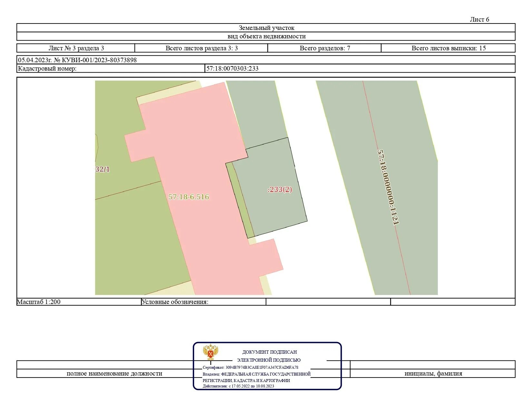Click 'РЕГИСТРАЦИИ, КАДАСТРА И КАРТОГРАФИИ' line

point(246,380)
